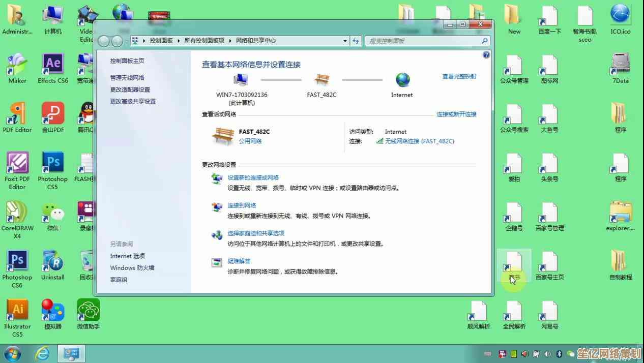Click the WIN7-1703092136 computer icon
644x363 pixels.
click(x=240, y=79)
